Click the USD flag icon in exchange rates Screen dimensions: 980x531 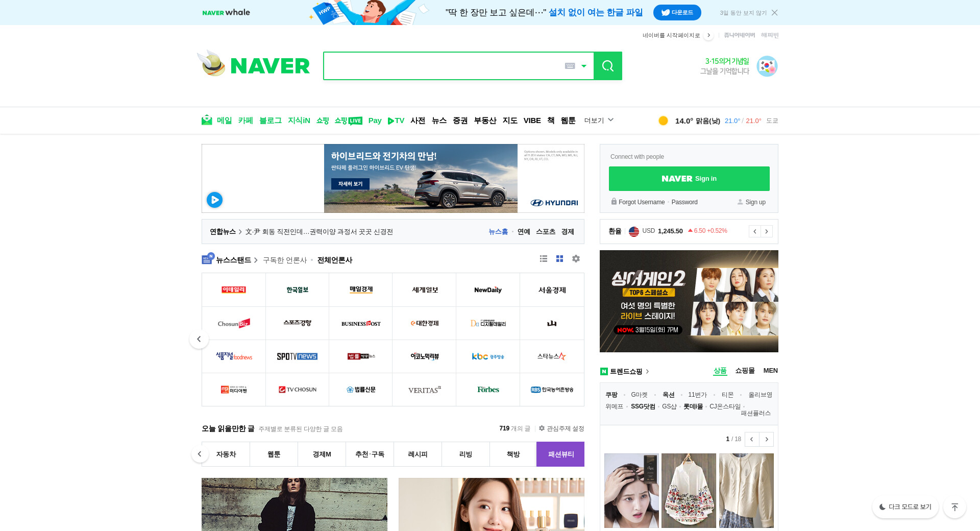[634, 231]
